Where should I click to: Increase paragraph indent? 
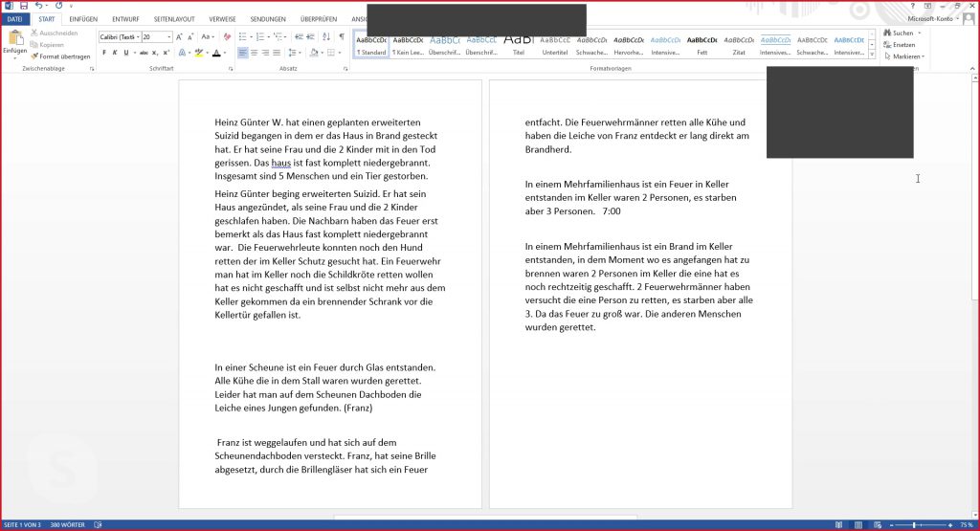click(311, 37)
